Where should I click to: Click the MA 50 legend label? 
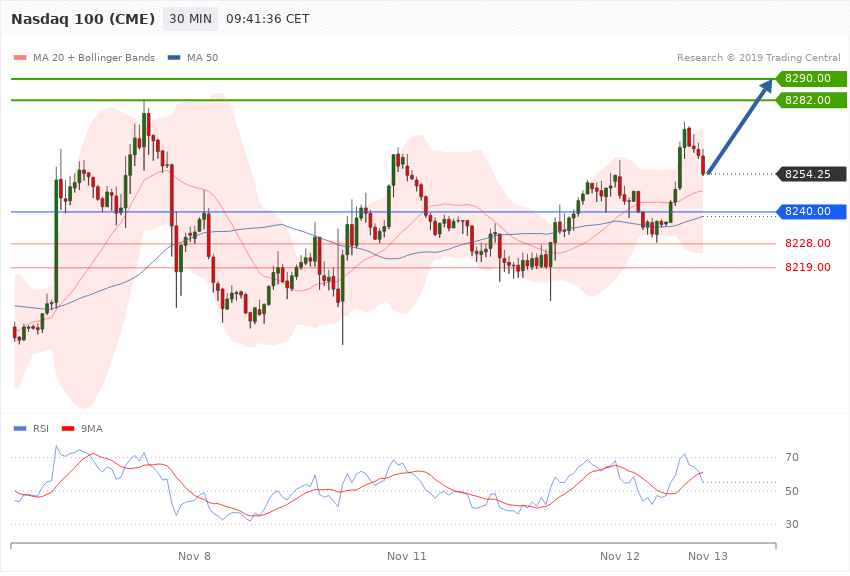202,57
